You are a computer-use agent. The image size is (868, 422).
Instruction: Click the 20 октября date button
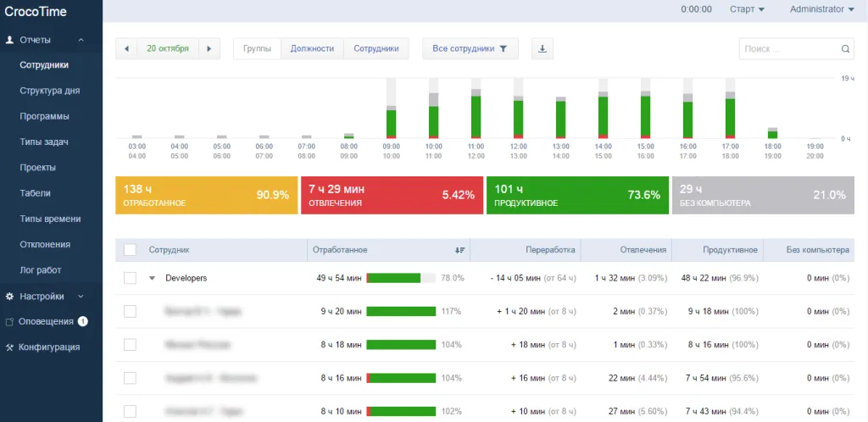168,48
